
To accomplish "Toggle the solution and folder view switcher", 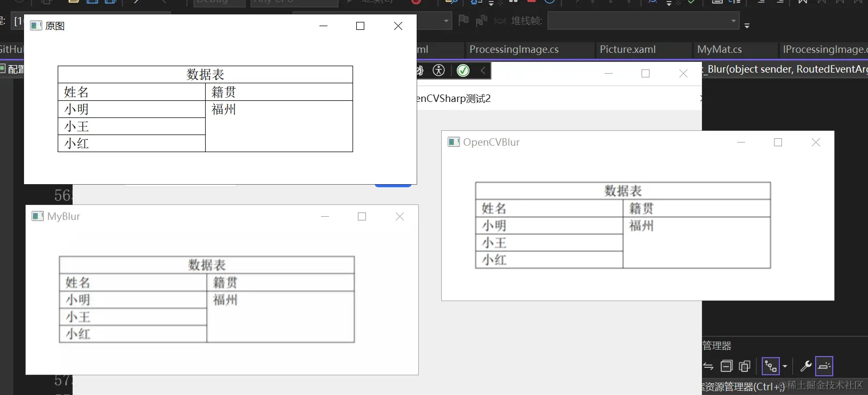I will tap(771, 366).
